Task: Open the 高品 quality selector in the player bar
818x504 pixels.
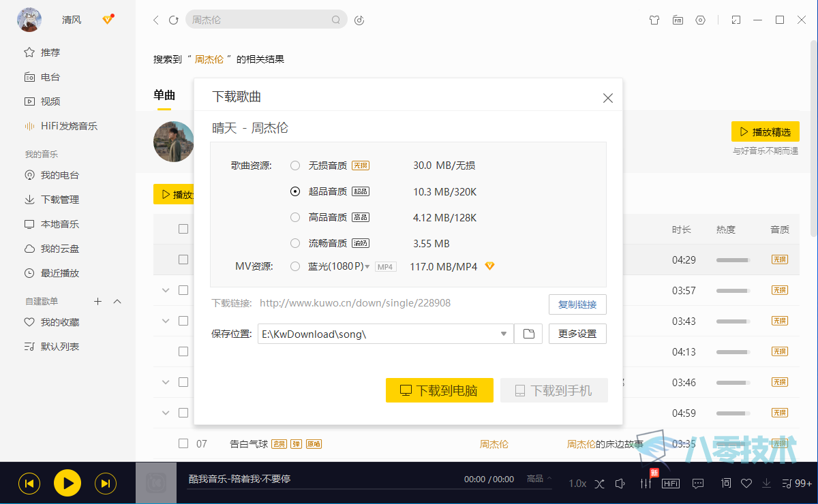Action: pyautogui.click(x=539, y=479)
